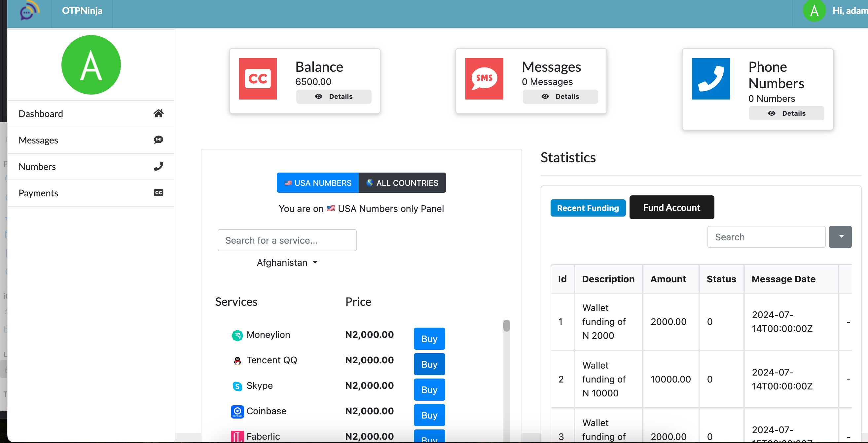Screen dimensions: 868x443
Task: Click the Coinbase service icon
Action: 237,412
